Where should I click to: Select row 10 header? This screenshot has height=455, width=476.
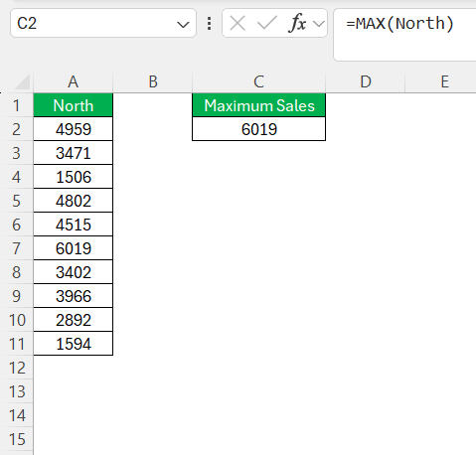pos(17,320)
